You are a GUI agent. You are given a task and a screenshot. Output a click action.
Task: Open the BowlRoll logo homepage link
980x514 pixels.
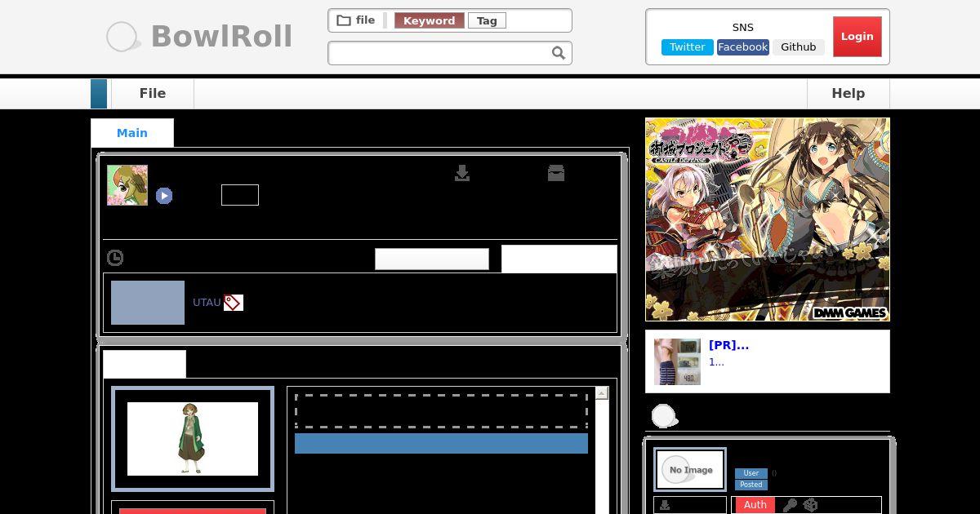(x=199, y=37)
